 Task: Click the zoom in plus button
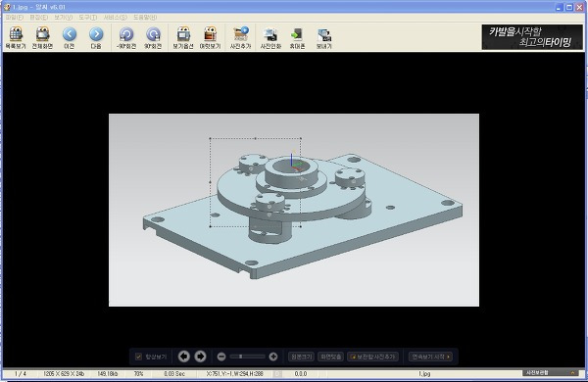pyautogui.click(x=273, y=357)
